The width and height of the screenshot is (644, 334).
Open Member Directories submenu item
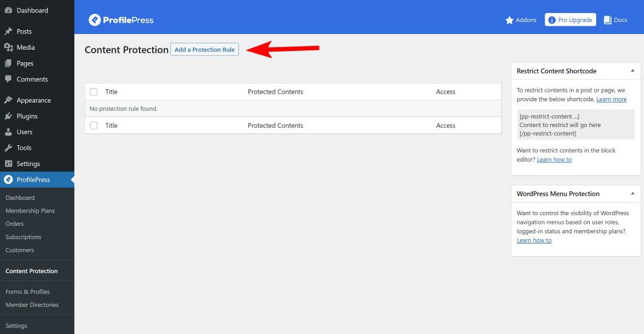32,305
